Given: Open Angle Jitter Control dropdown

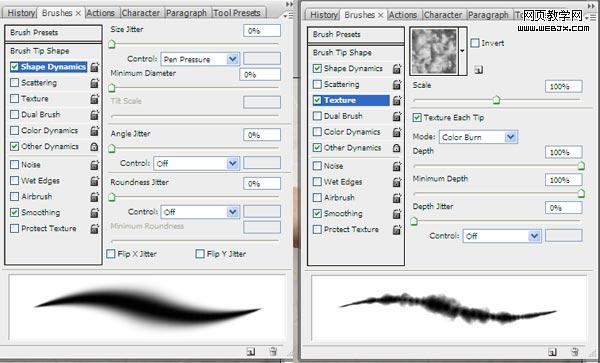Looking at the screenshot, I should 197,163.
